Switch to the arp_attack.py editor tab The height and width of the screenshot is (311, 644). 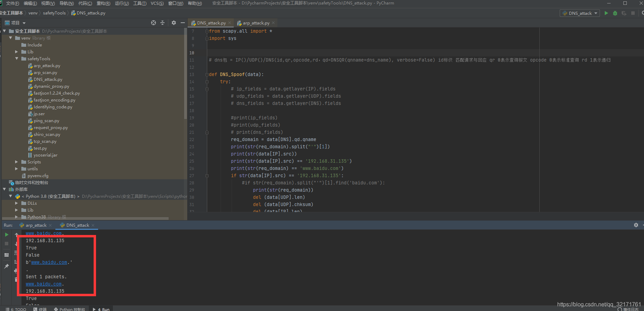256,23
